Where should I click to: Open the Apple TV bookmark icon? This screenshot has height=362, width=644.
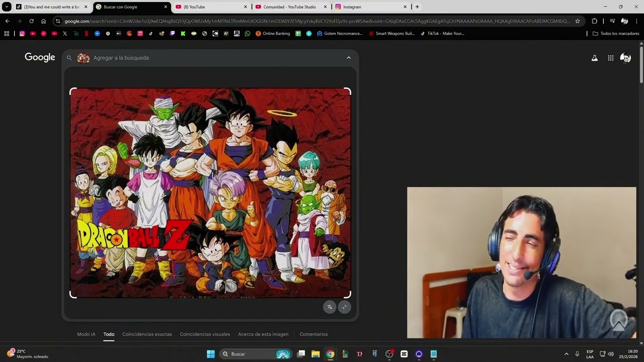pos(119,34)
